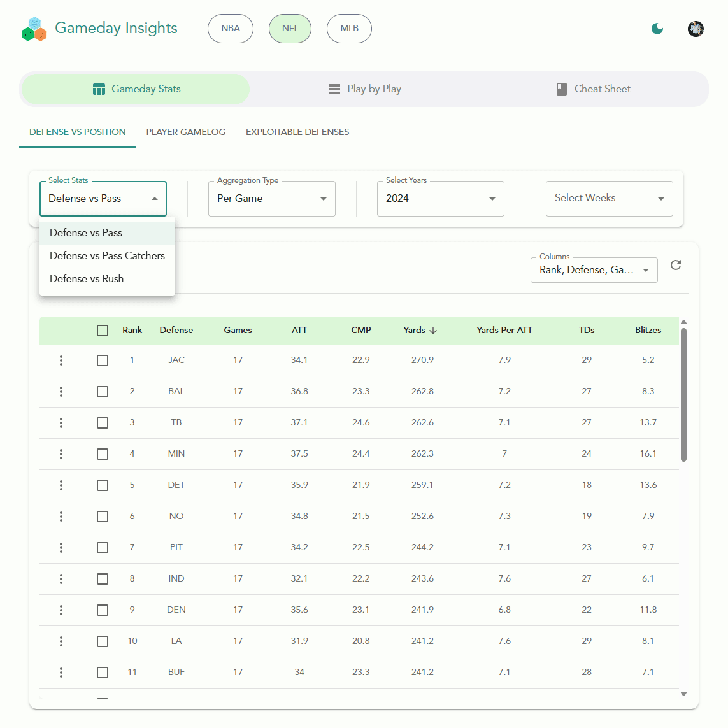The width and height of the screenshot is (728, 728).
Task: Open the user profile avatar
Action: click(x=696, y=29)
